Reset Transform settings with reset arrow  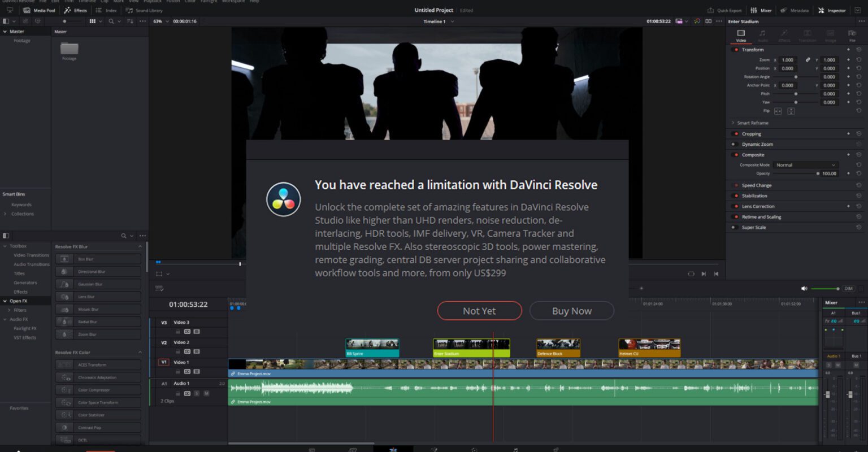[858, 50]
